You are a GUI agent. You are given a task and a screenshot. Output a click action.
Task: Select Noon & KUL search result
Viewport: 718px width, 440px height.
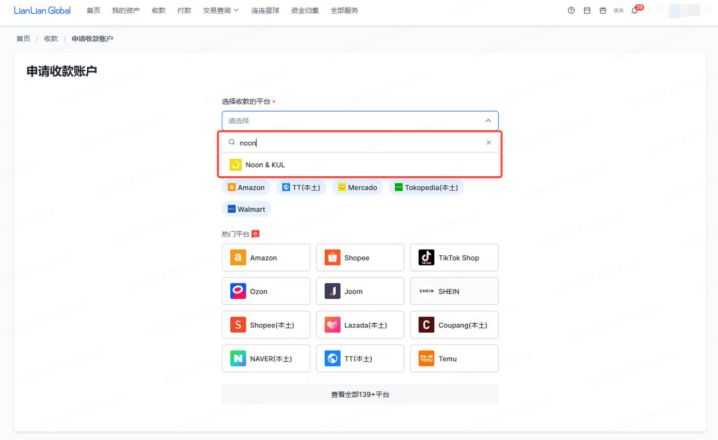click(x=360, y=164)
